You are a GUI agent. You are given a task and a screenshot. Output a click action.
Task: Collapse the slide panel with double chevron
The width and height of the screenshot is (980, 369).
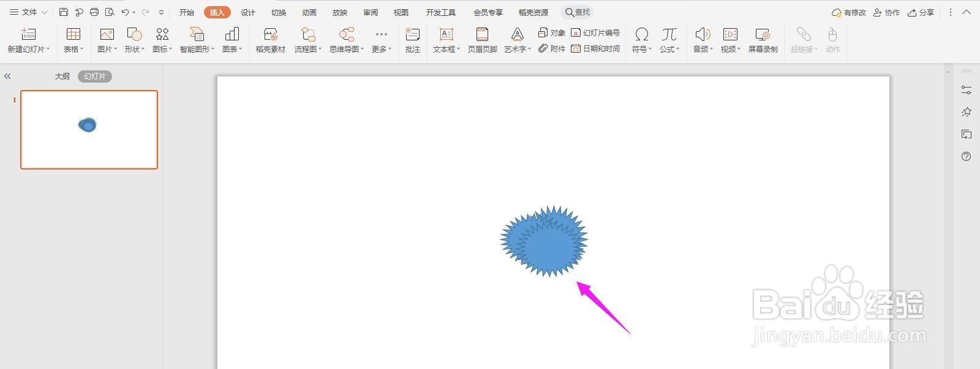pos(7,76)
